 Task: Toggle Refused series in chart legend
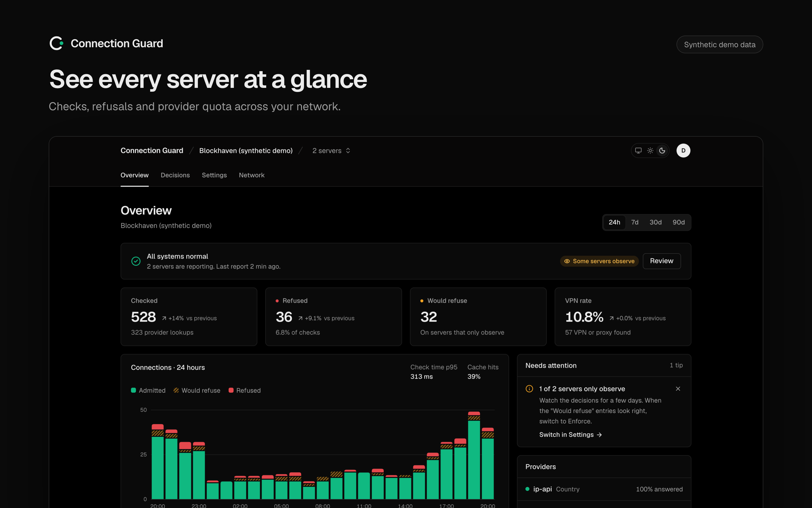point(245,390)
